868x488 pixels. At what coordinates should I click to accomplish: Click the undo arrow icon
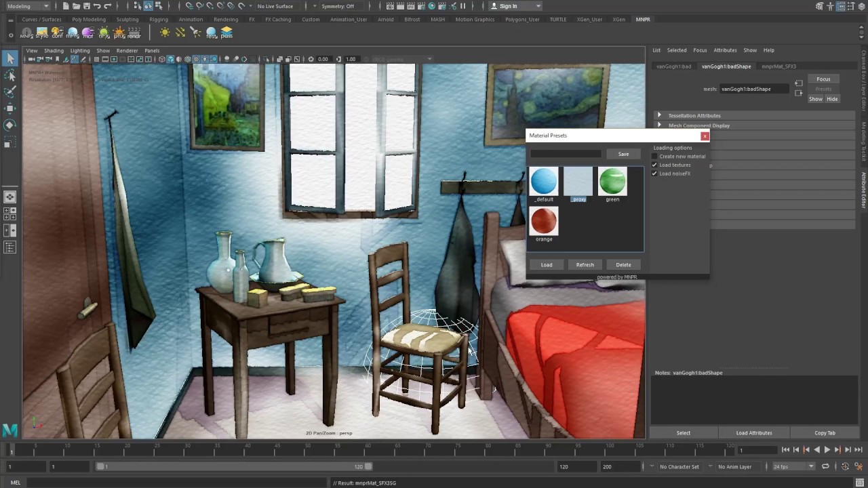pyautogui.click(x=97, y=6)
